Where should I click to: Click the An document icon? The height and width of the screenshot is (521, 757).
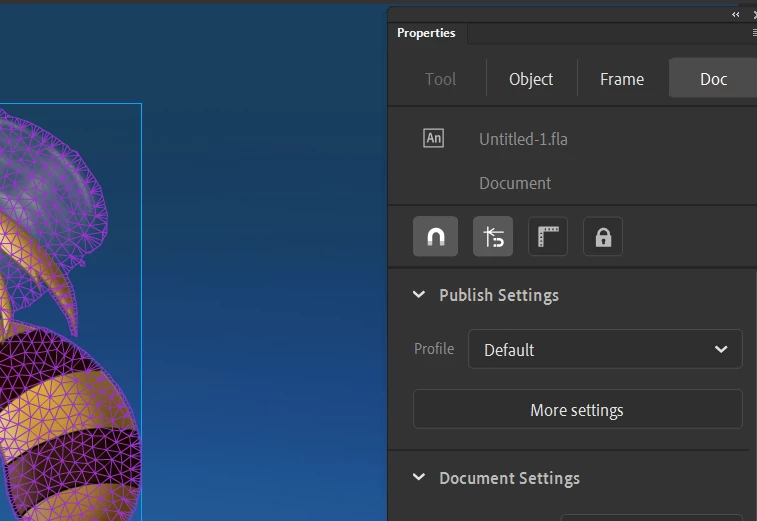coord(434,139)
